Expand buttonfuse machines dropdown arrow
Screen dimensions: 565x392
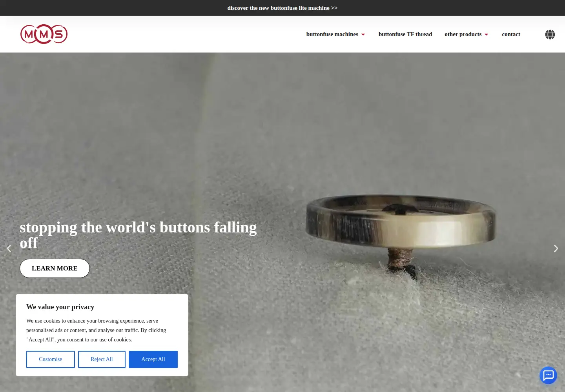coord(363,34)
